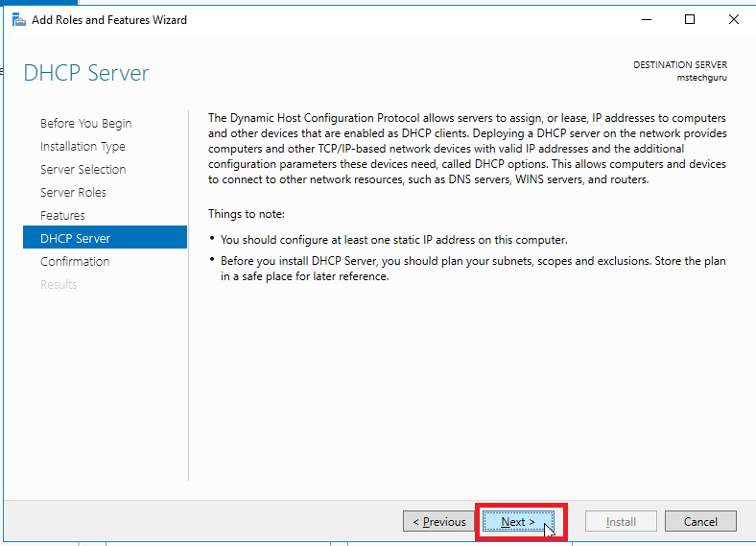Click the disabled Install button
This screenshot has height=546, width=756.
pyautogui.click(x=621, y=521)
